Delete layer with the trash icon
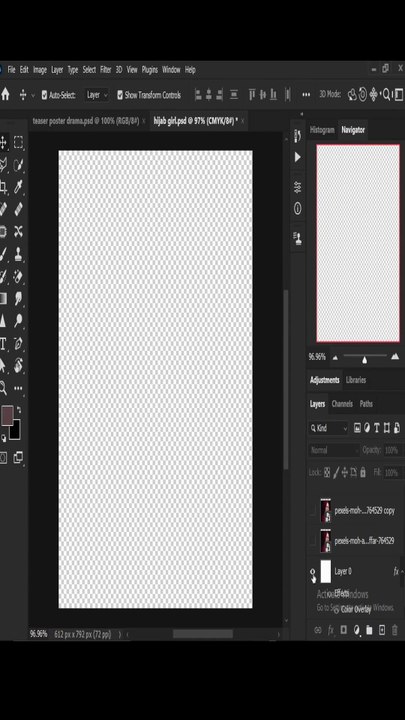The height and width of the screenshot is (720, 405). click(x=395, y=630)
